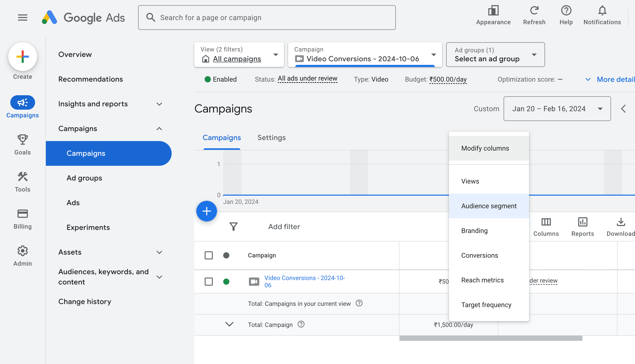Open the hamburger main menu icon
Viewport: 635px width, 364px height.
23,18
